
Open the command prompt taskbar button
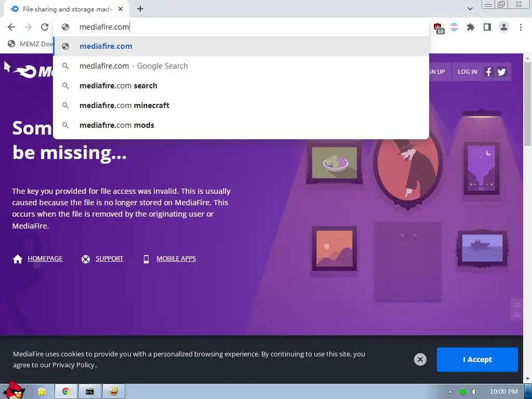90,392
